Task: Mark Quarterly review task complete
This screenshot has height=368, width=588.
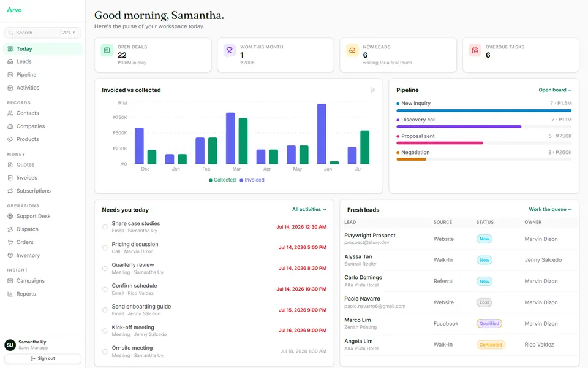Action: click(105, 269)
